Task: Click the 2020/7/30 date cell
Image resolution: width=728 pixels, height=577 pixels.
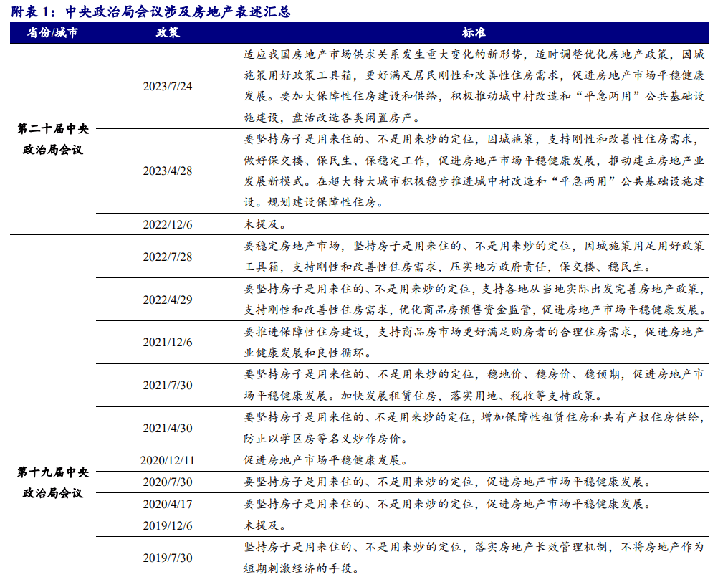Action: point(168,482)
